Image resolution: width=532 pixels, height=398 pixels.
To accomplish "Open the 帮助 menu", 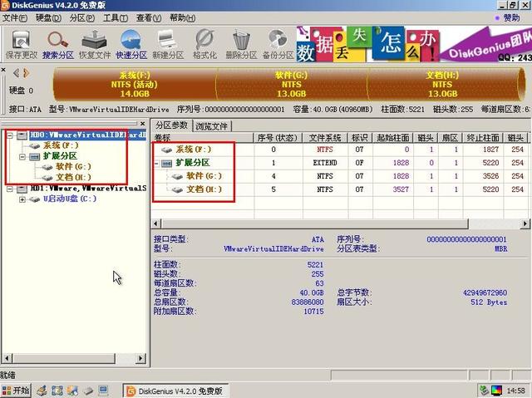I will 182,18.
